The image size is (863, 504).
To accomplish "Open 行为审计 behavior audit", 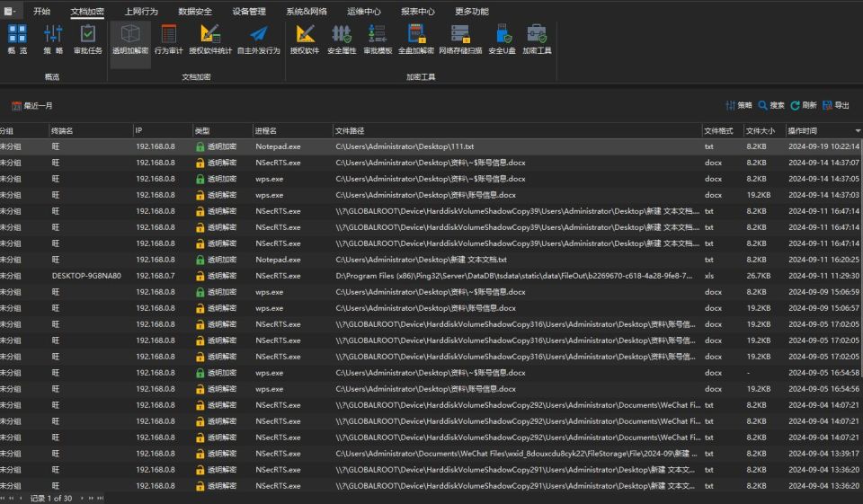I will 168,39.
